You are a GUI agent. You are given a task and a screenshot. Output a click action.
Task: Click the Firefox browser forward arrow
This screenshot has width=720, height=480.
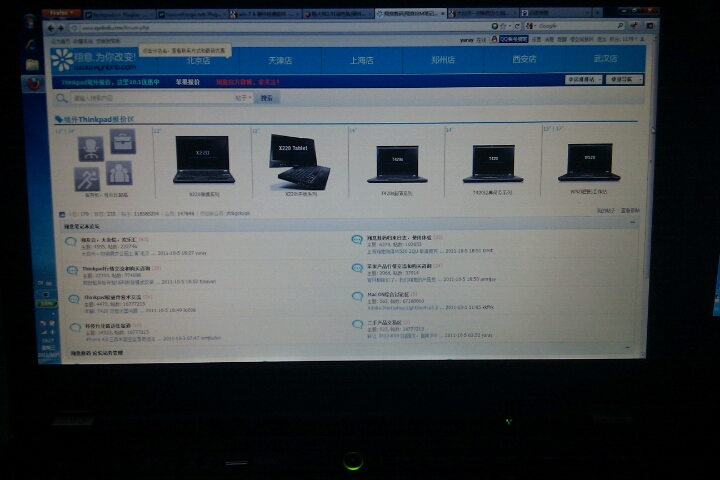(x=61, y=28)
